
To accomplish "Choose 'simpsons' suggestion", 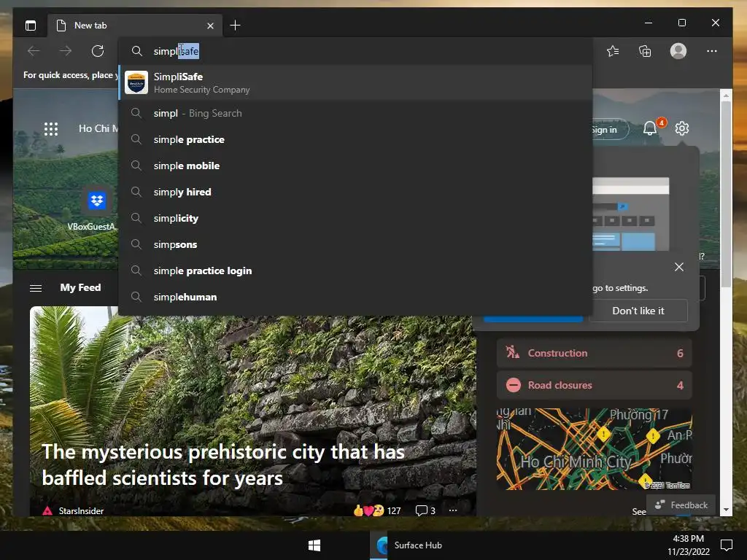I will (355, 244).
